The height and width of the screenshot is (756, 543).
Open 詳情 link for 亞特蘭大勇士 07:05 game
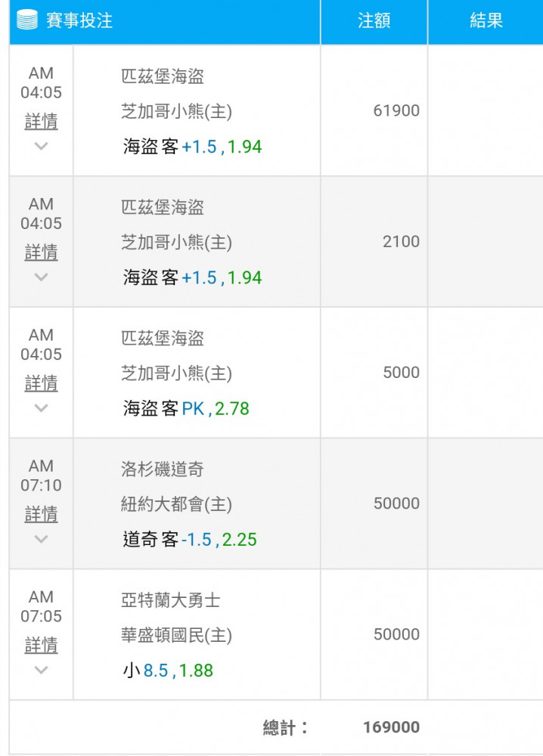(42, 645)
